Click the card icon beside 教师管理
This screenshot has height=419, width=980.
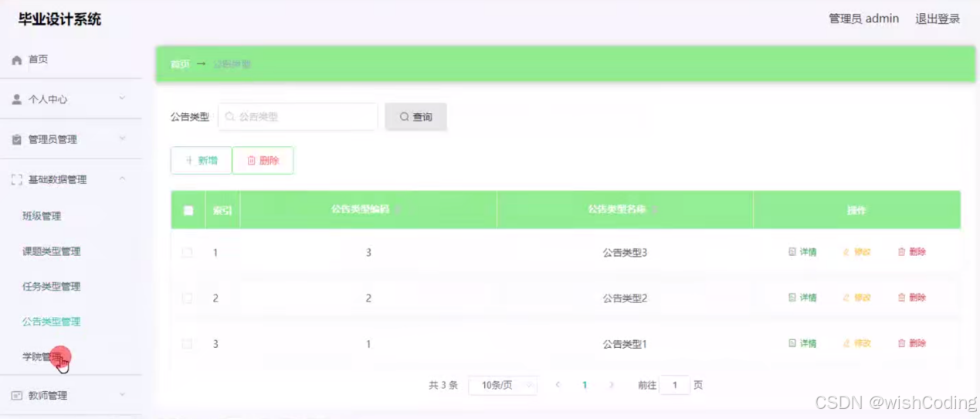point(17,396)
